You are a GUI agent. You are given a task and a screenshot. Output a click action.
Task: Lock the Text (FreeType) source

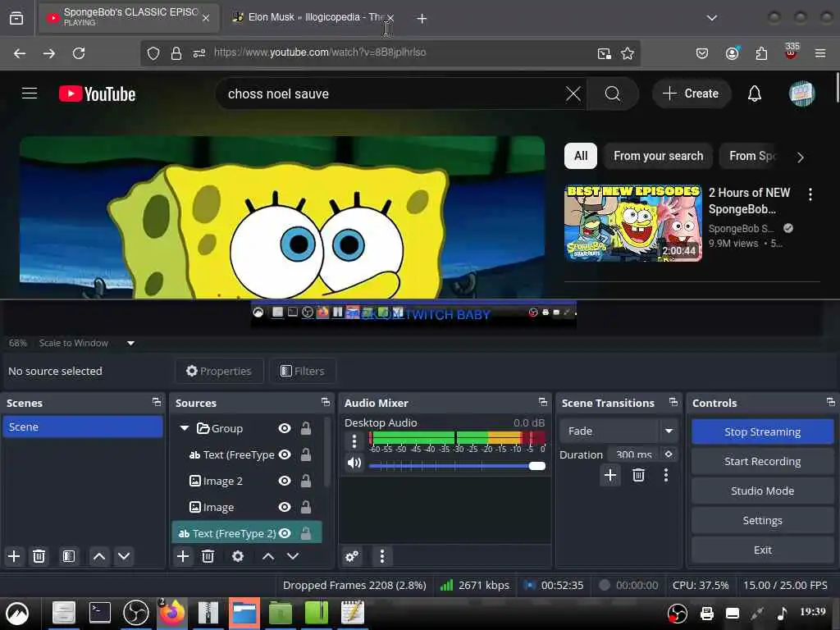(305, 454)
